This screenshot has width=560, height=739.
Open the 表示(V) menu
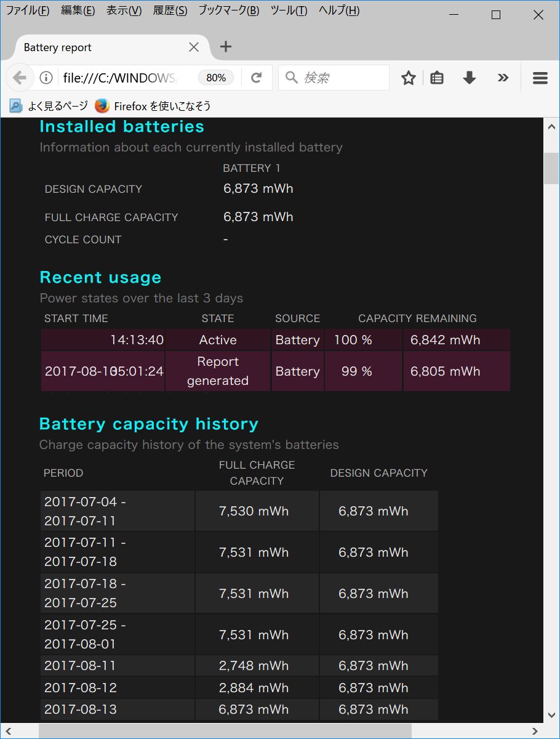coord(124,10)
